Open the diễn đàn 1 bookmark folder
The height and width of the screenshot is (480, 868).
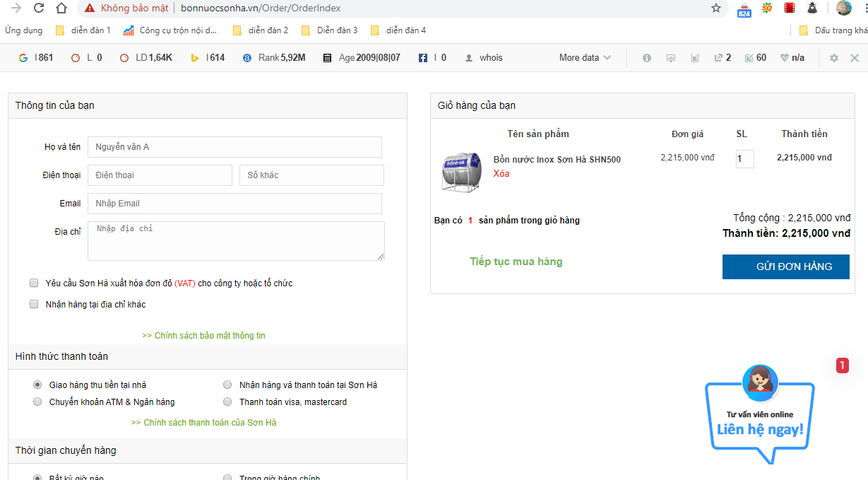coord(83,30)
